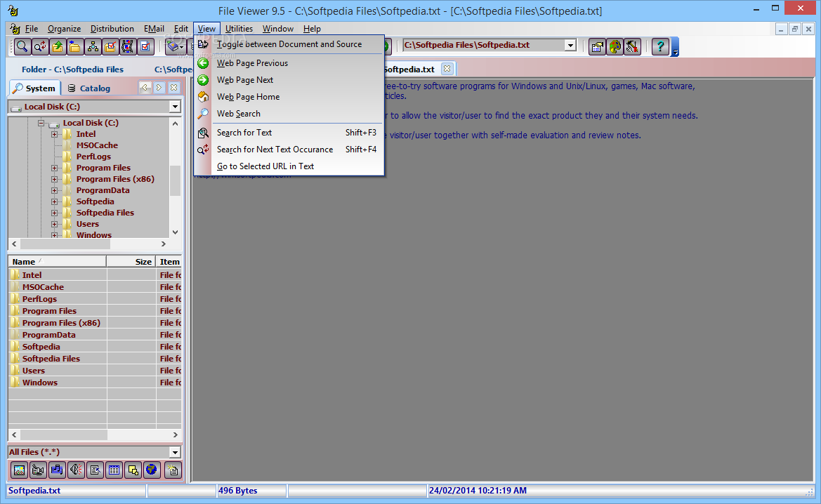
Task: Switch to the Catalog tab
Action: coord(89,88)
